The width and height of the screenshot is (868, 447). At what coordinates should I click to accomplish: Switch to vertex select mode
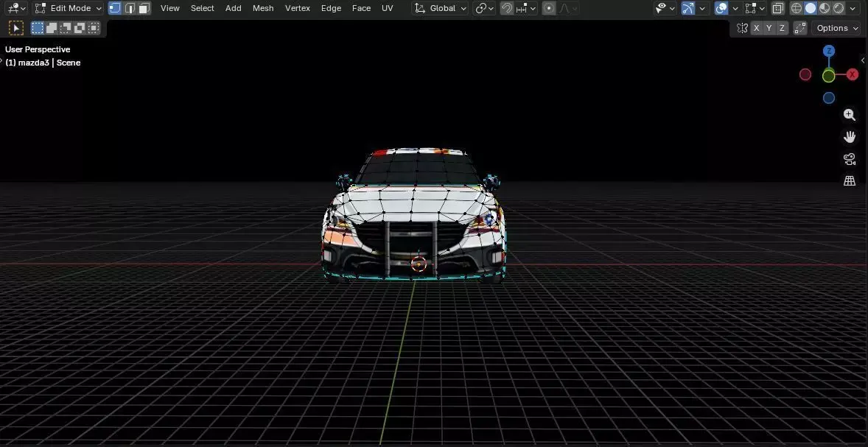click(x=115, y=8)
